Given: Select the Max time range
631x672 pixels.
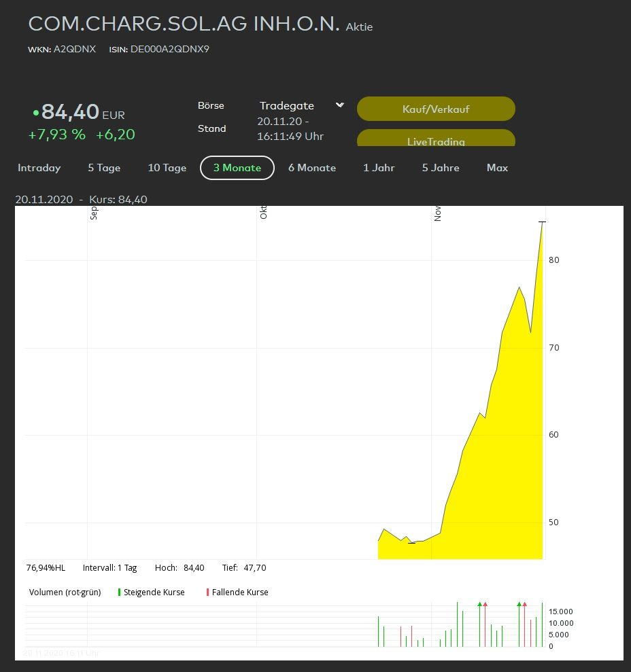Looking at the screenshot, I should pos(497,168).
